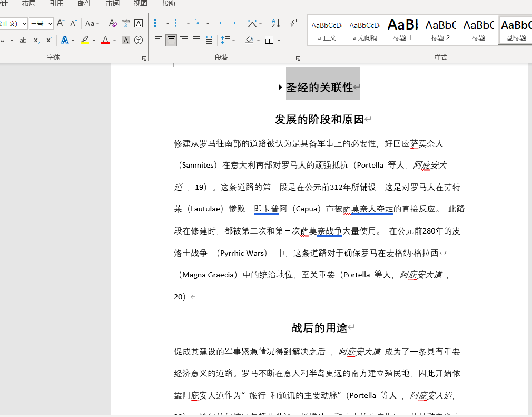The image size is (532, 417).
Task: Toggle center alignment on
Action: pos(171,41)
